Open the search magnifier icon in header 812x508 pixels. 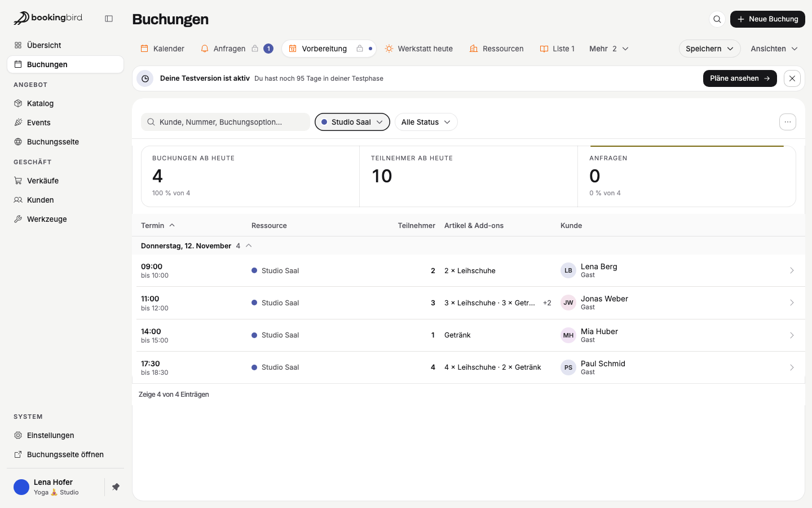[717, 19]
